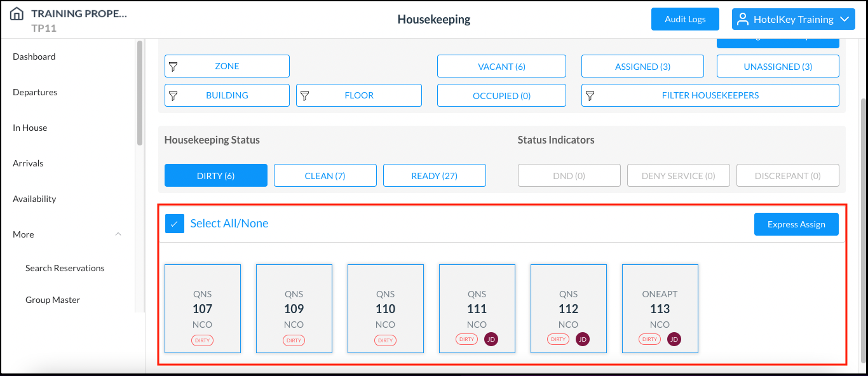Click the Express Assign button
The height and width of the screenshot is (376, 868).
[796, 224]
